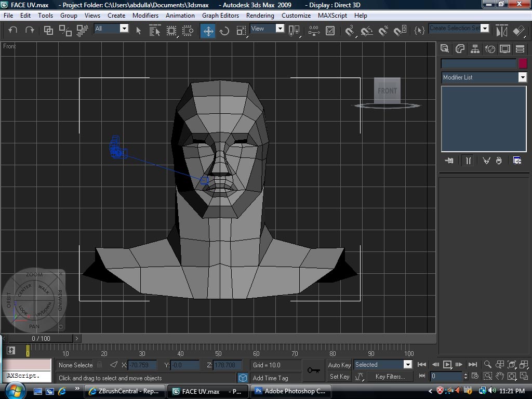
Task: Select the Pan View hand tool
Action: [499, 376]
